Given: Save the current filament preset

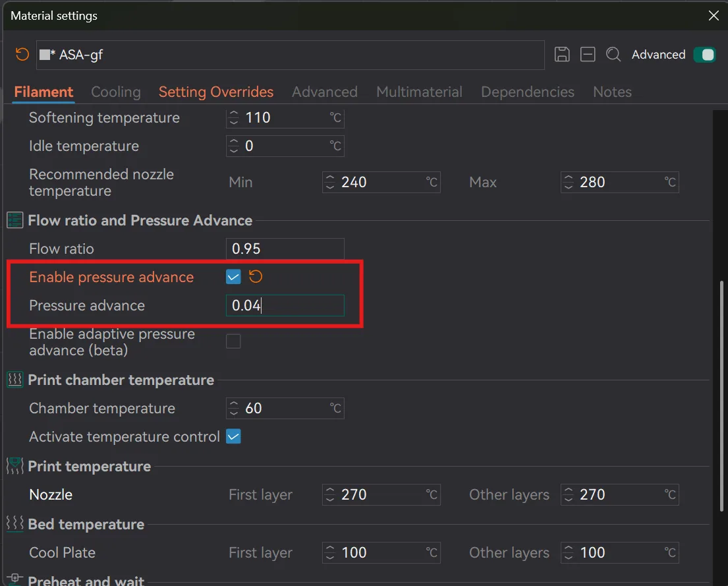Looking at the screenshot, I should (562, 54).
